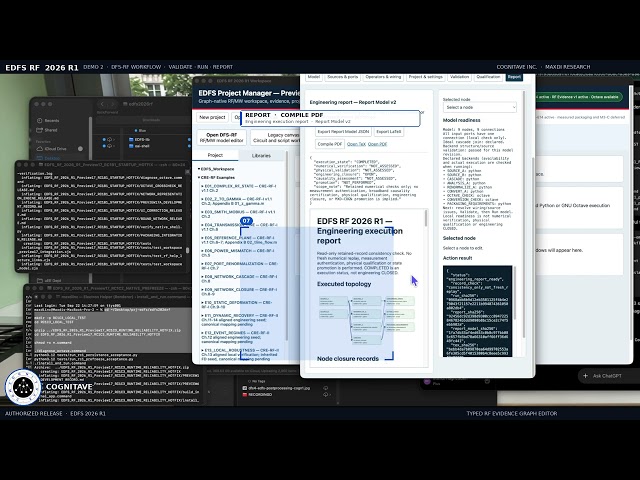Open the Open TeX link
This screenshot has height=480, width=640.
(356, 144)
